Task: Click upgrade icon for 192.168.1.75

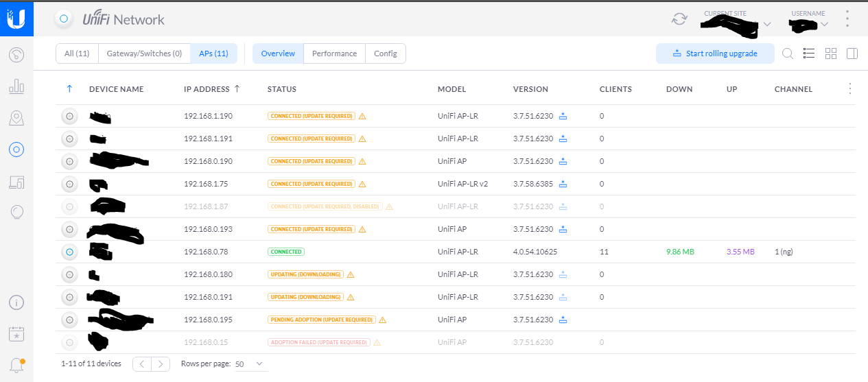Action: (x=563, y=184)
